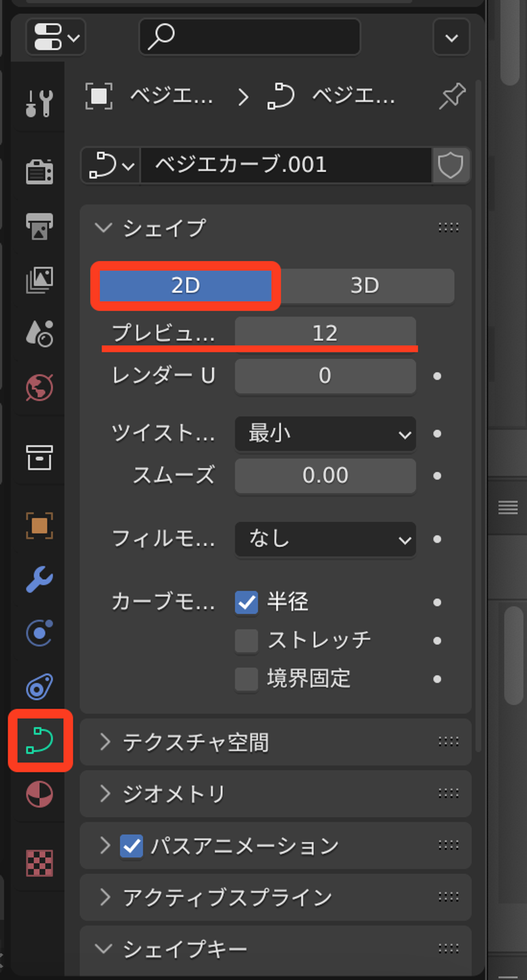The height and width of the screenshot is (980, 527).
Task: Open the View Layer properties tab
Action: pyautogui.click(x=39, y=280)
